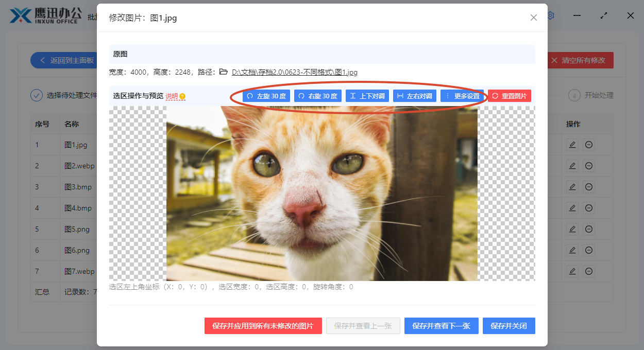
Task: Edit row 1 with pencil icon
Action: point(572,145)
